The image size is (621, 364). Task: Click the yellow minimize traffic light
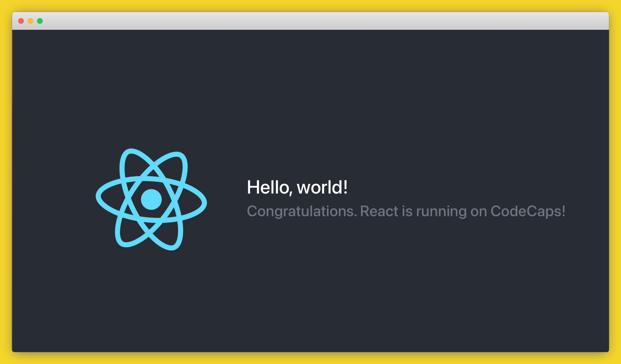pyautogui.click(x=30, y=21)
